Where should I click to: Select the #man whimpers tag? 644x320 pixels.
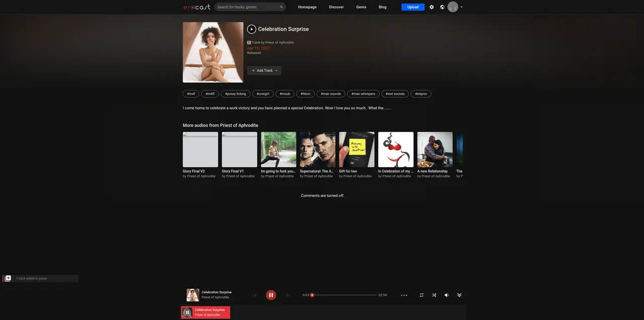pos(363,94)
